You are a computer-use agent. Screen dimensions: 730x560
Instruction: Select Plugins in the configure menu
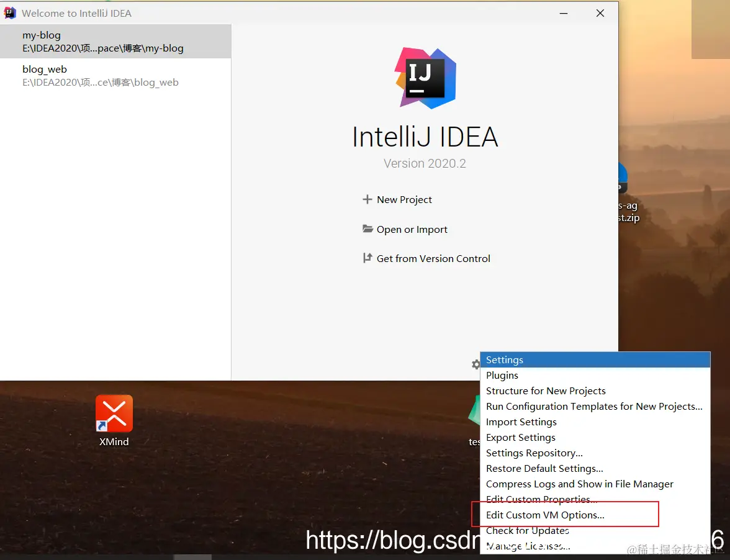click(595, 375)
